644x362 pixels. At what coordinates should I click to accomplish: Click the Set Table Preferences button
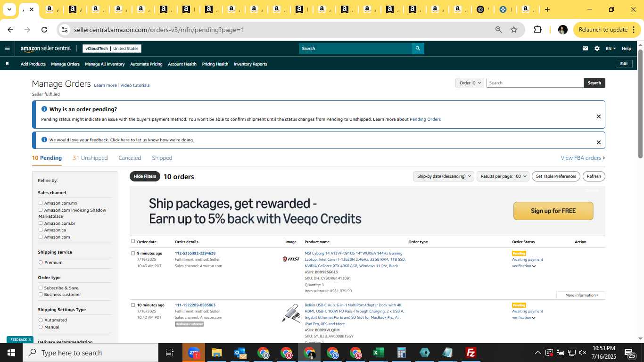coord(556,176)
